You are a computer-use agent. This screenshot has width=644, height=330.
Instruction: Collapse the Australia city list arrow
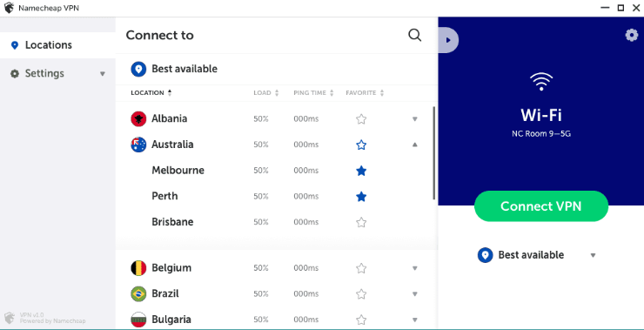[415, 145]
